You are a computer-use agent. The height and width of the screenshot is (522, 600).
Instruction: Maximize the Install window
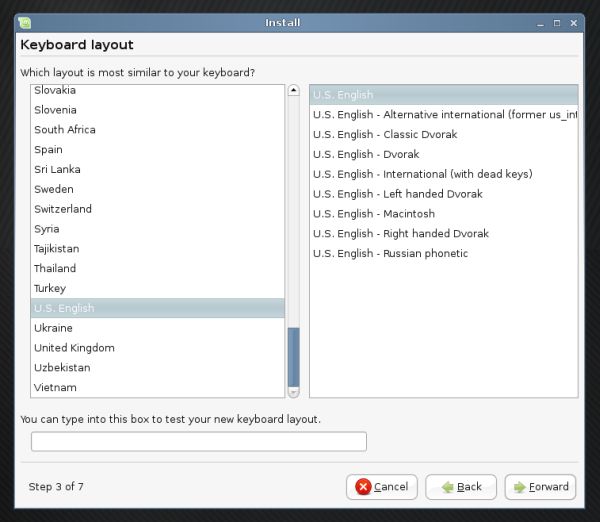click(557, 23)
